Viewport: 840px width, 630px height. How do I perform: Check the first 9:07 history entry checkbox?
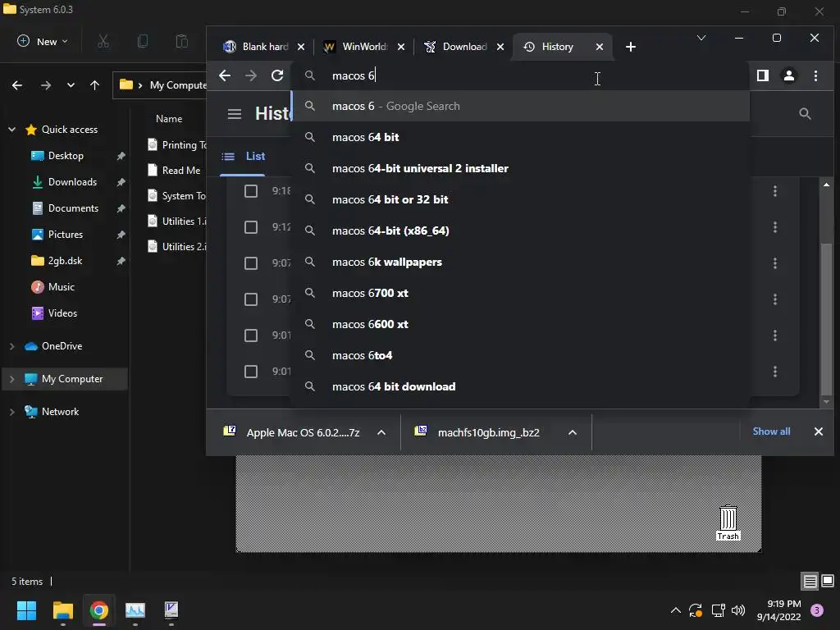251,263
